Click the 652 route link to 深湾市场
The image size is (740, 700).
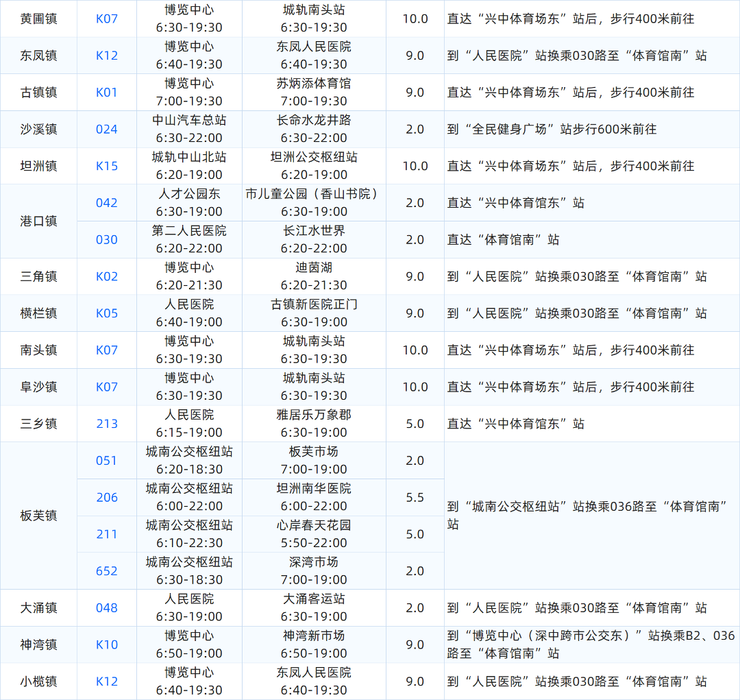tap(107, 571)
